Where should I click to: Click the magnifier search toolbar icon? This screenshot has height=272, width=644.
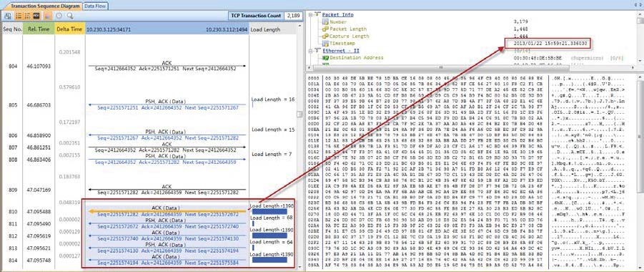(x=70, y=16)
